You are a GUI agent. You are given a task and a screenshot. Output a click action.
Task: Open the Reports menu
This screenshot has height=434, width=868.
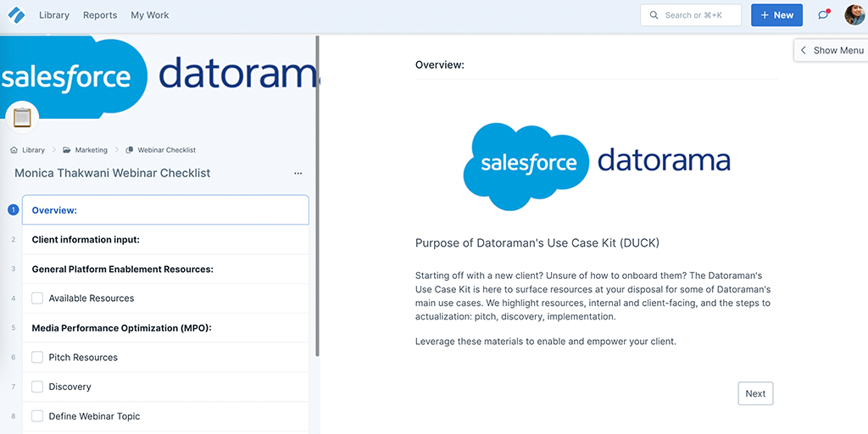point(100,15)
